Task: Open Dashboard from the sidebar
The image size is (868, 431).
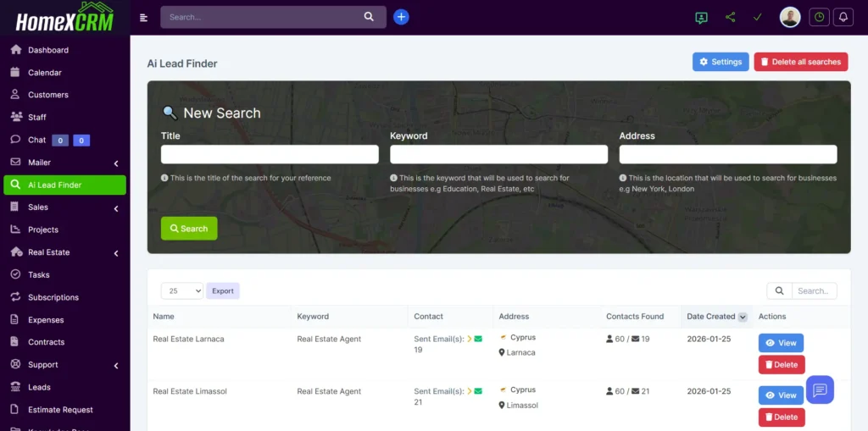Action: coord(47,50)
